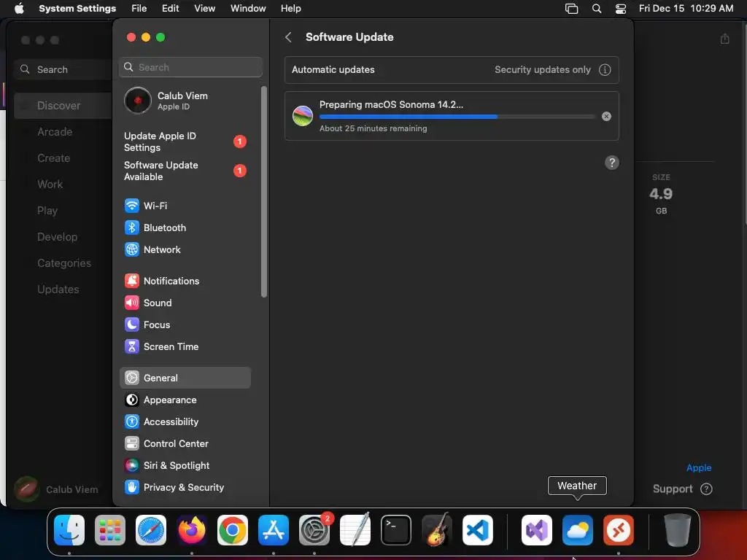
Task: Open the Edit menu
Action: (170, 9)
